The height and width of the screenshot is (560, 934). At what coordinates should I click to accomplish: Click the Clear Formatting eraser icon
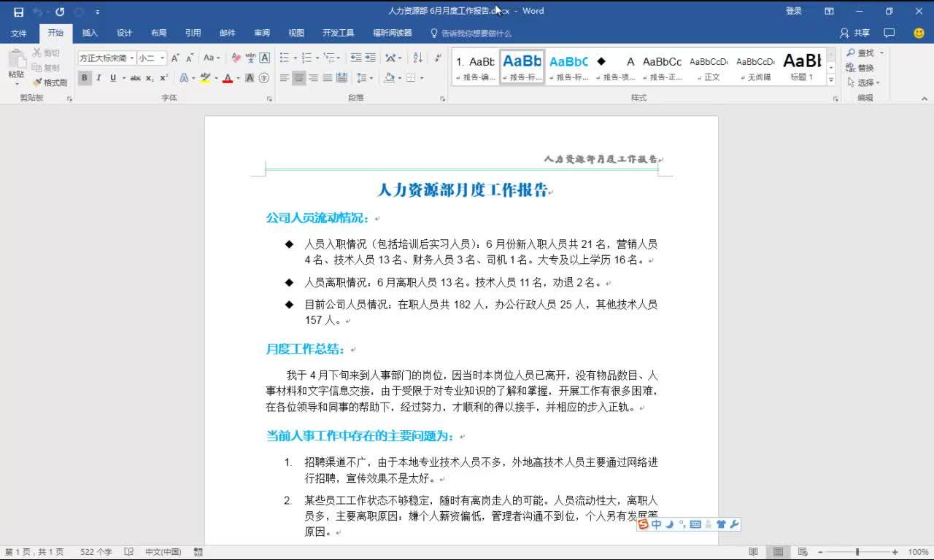click(236, 58)
